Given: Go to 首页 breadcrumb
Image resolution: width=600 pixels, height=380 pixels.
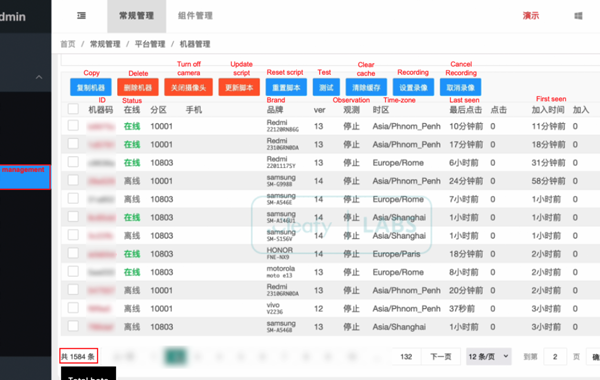Looking at the screenshot, I should coord(68,44).
